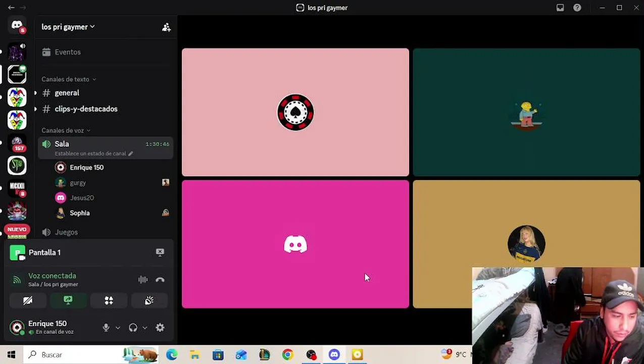Open the Windows Start menu

pyautogui.click(x=11, y=355)
